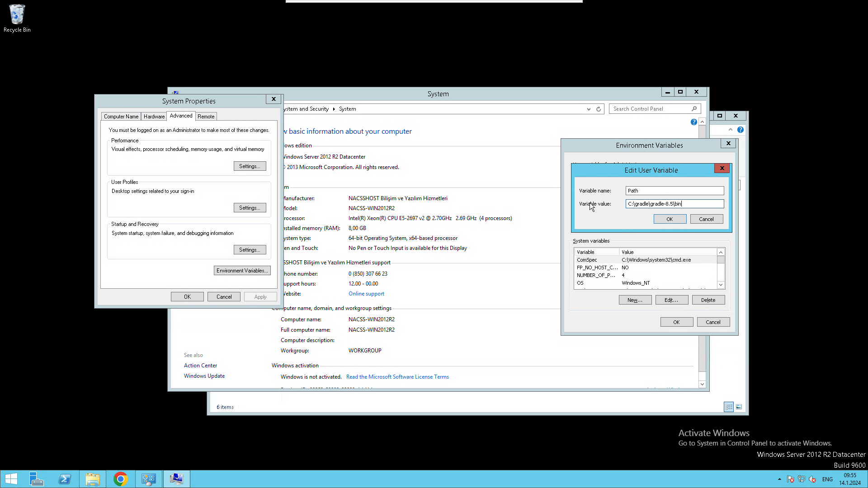Click Delete under System variables
Viewport: 868px width, 488px height.
[x=708, y=300]
